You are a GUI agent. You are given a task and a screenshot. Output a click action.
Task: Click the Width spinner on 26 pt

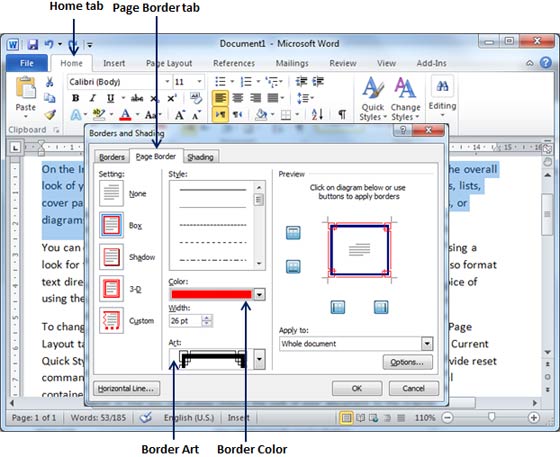(207, 321)
